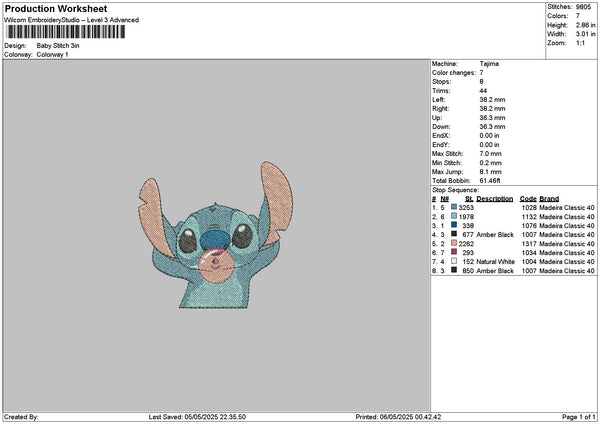600x424 pixels.
Task: Click the Description column header
Action: [x=494, y=198]
